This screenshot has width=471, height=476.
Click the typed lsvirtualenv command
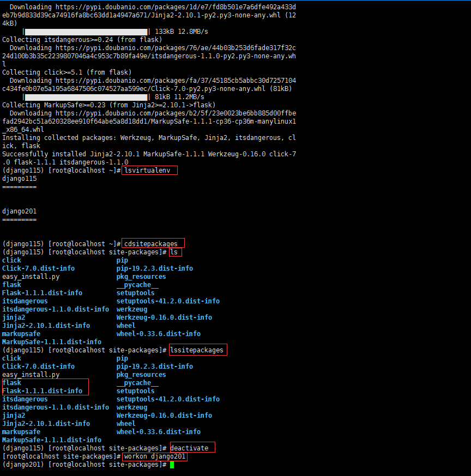click(147, 170)
